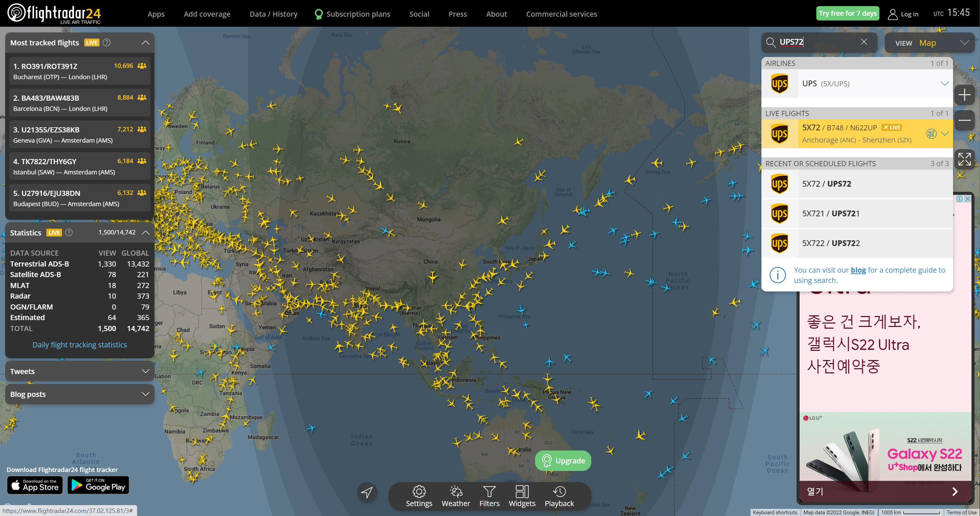Show 5X72 live flight on map icon
Screen dimensions: 980x516
(x=931, y=134)
